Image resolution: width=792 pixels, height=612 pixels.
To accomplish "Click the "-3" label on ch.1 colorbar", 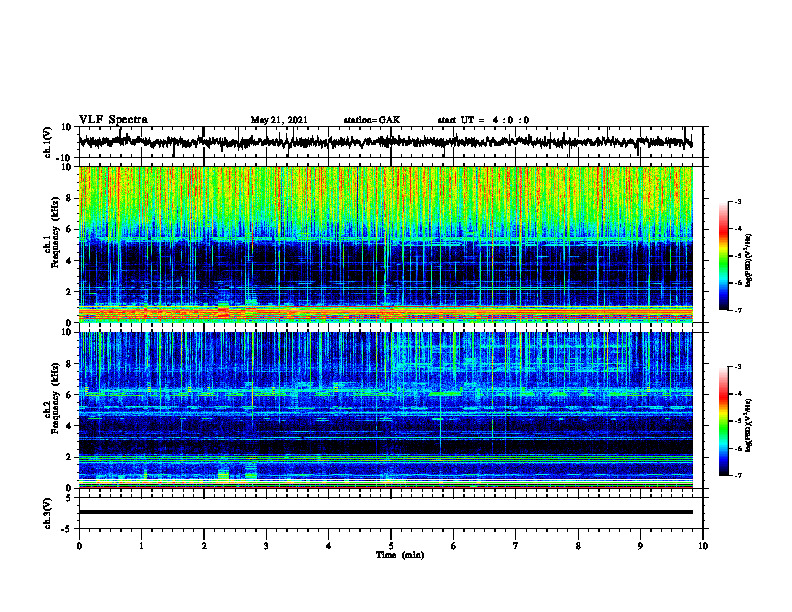I will pyautogui.click(x=738, y=202).
